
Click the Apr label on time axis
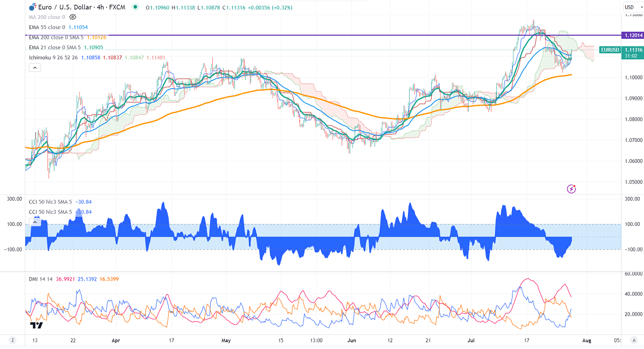(x=116, y=340)
